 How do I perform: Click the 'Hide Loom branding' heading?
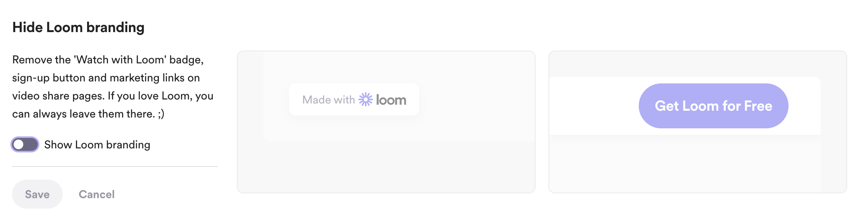[78, 27]
